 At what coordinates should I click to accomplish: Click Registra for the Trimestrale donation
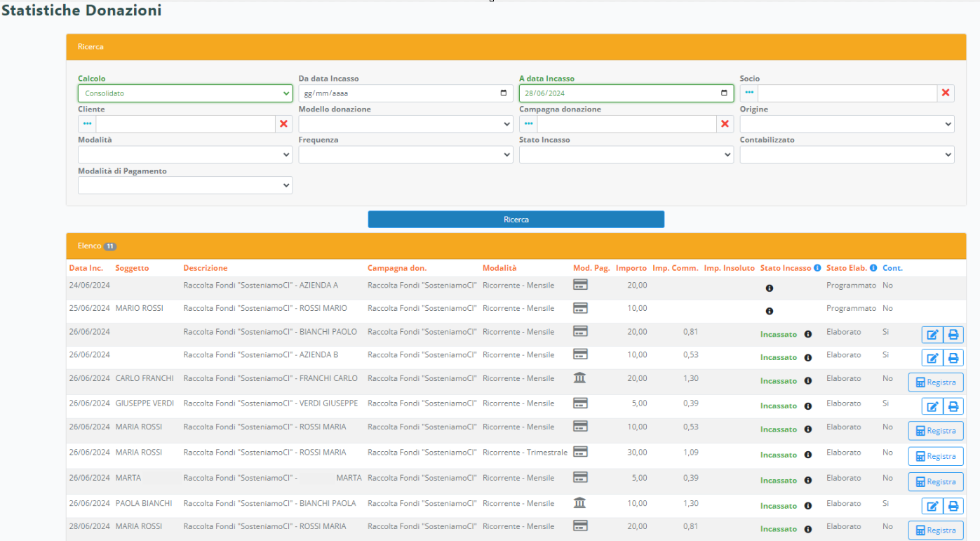tap(935, 456)
